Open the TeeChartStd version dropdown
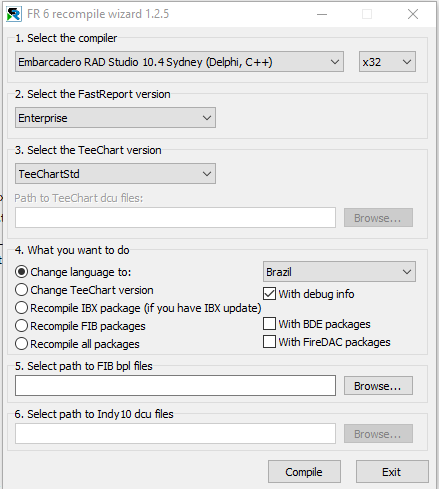439x489 pixels. 115,174
